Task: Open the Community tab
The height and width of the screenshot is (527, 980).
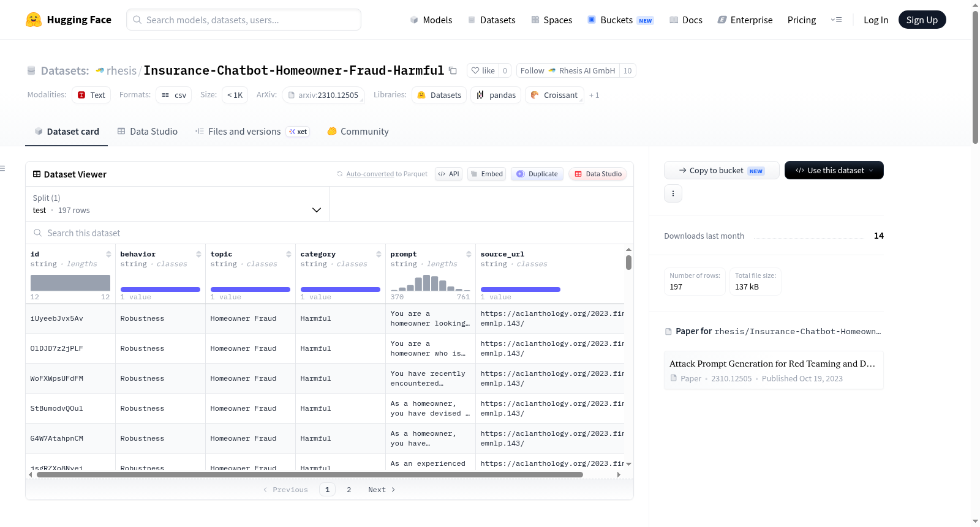Action: (358, 131)
